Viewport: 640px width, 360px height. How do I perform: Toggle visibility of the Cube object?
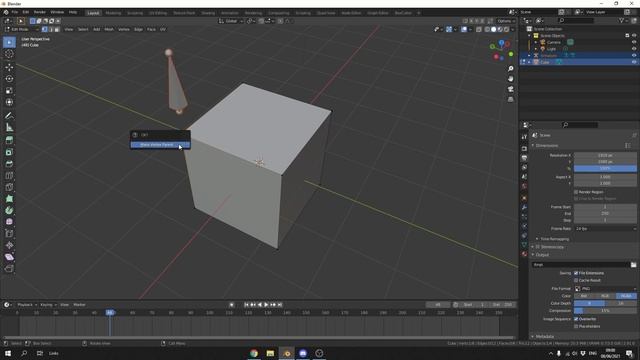(634, 62)
